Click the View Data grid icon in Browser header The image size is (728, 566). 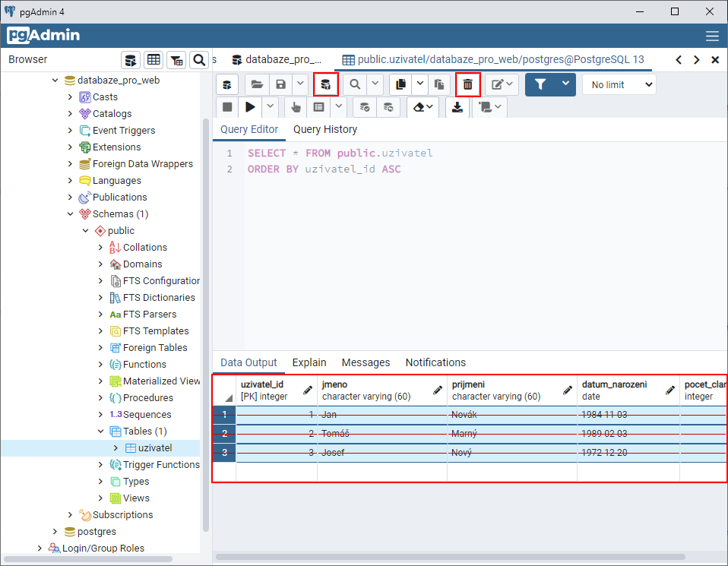(154, 60)
